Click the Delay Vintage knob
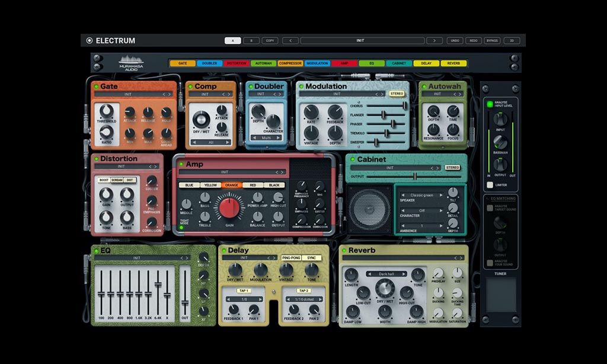607x364 pixels. [286, 270]
